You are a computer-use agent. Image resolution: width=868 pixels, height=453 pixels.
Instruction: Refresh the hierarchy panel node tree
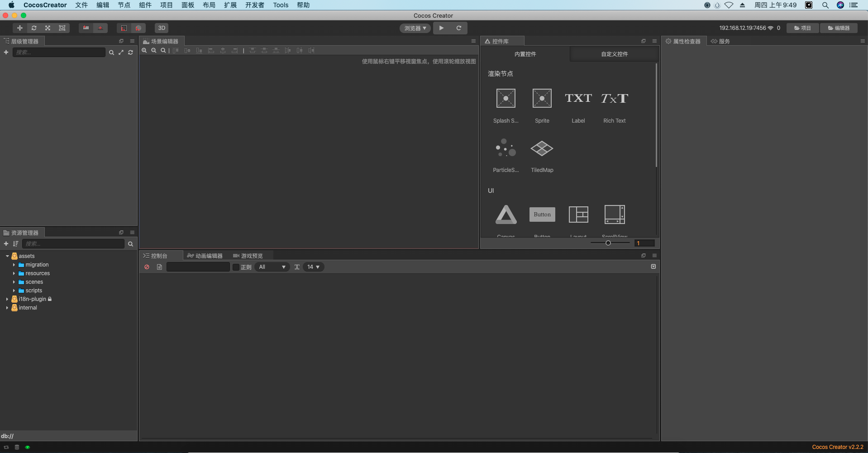(x=130, y=52)
